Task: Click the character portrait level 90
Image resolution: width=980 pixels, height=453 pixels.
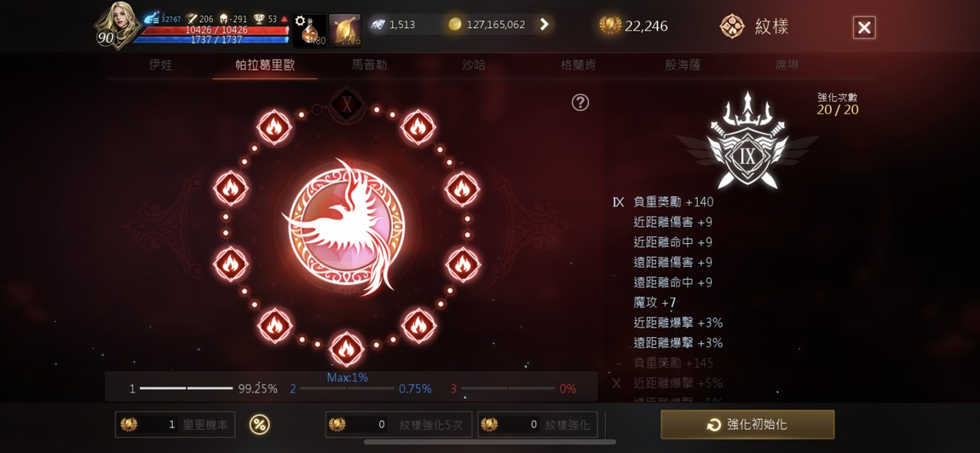Action: coord(117,25)
